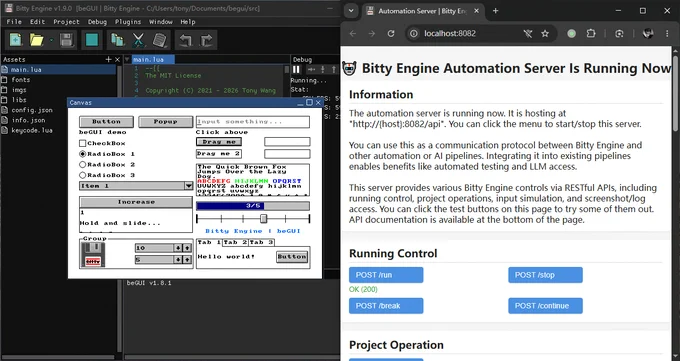Pause execution in the Debug panel

(x=297, y=69)
